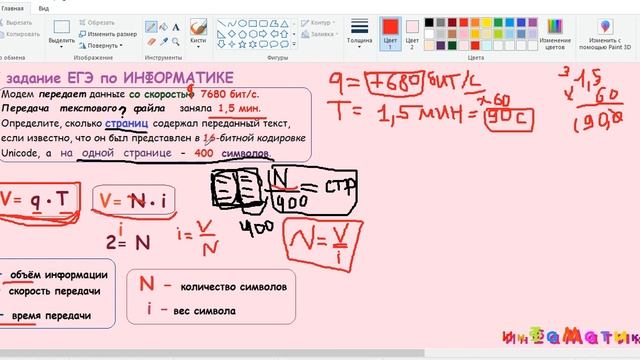This screenshot has height=360, width=640.
Task: Click the Обрезать crop button
Action: tap(97, 22)
